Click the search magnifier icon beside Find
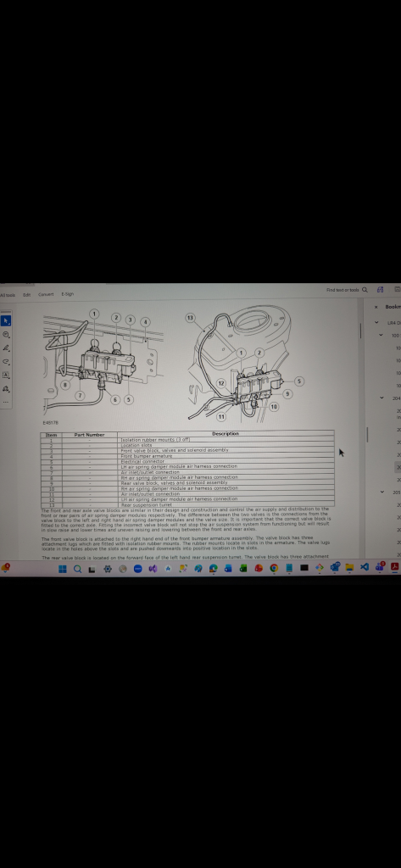This screenshot has width=401, height=868. tap(365, 290)
